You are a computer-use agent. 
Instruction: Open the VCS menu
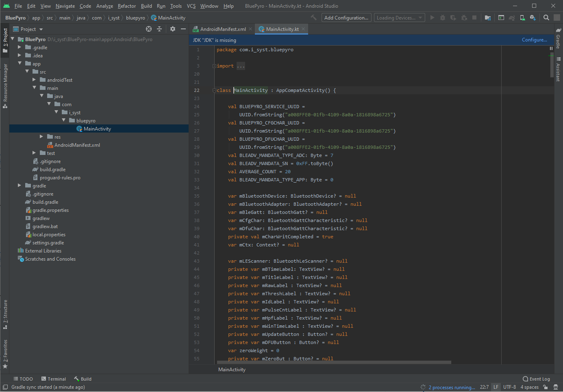tap(191, 6)
